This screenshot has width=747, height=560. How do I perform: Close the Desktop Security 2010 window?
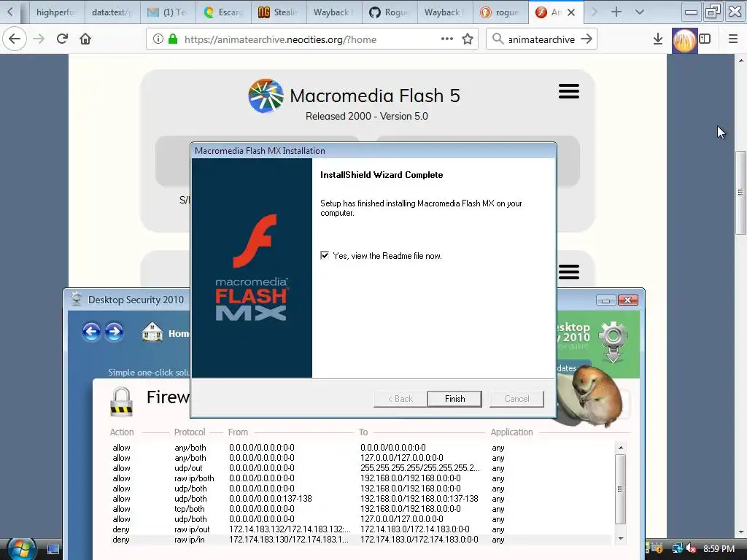tap(628, 300)
